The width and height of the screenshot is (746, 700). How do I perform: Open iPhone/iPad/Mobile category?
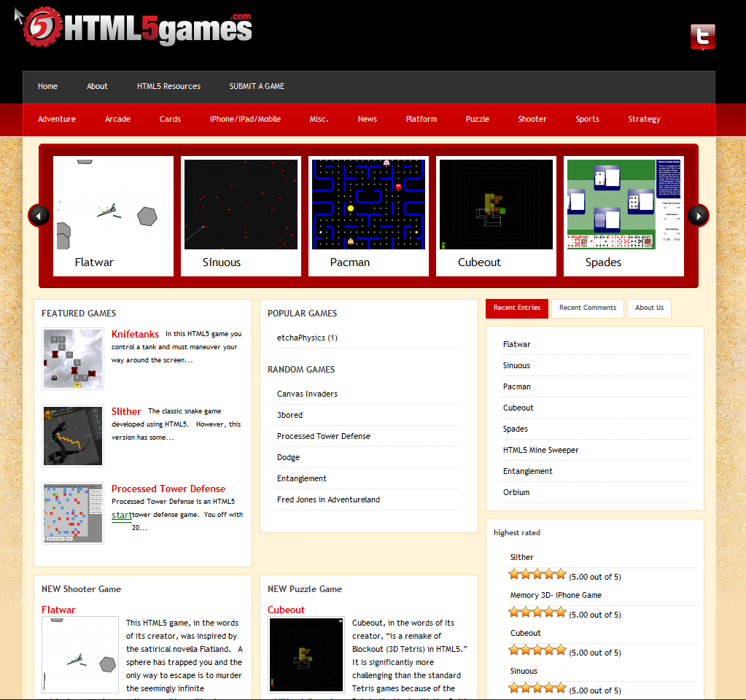coord(245,119)
